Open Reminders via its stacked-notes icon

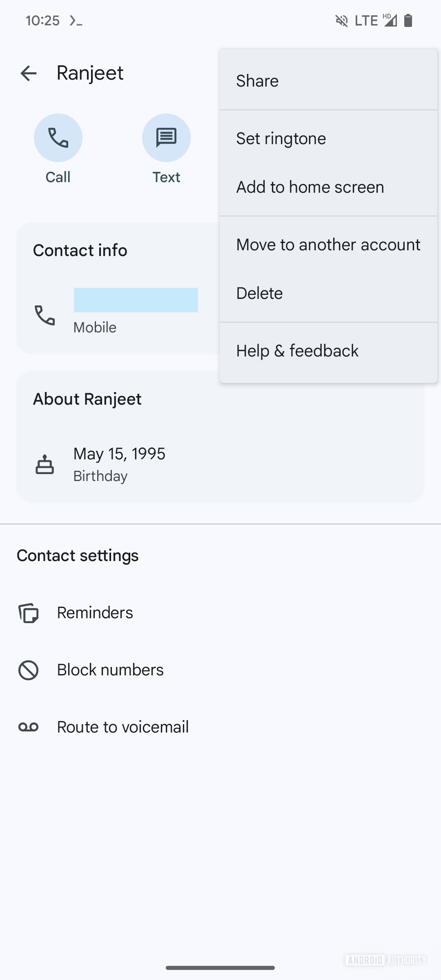pyautogui.click(x=28, y=613)
